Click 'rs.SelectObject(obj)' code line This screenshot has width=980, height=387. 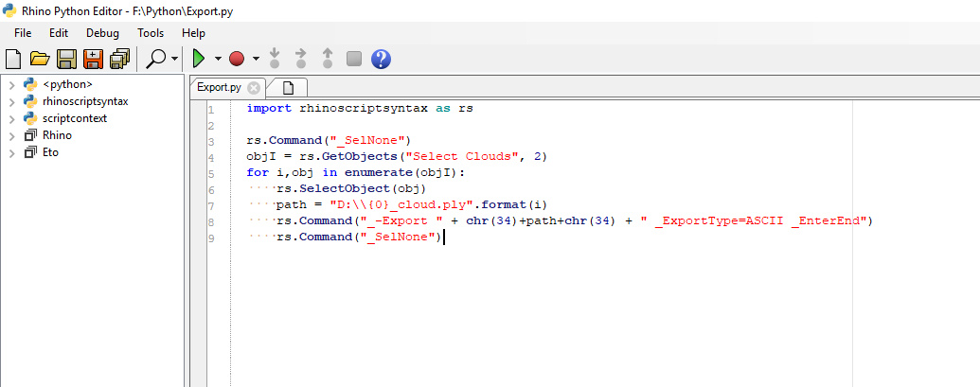pos(350,189)
